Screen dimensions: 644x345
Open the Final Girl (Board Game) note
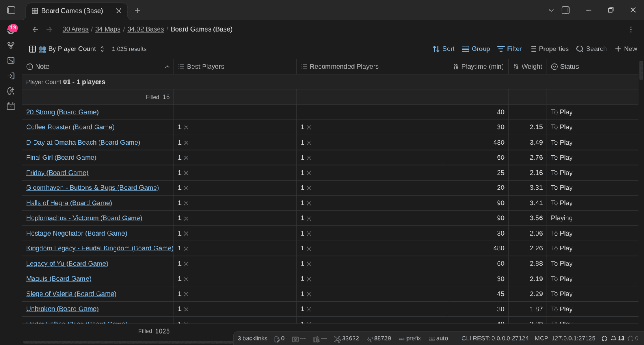[x=61, y=158]
